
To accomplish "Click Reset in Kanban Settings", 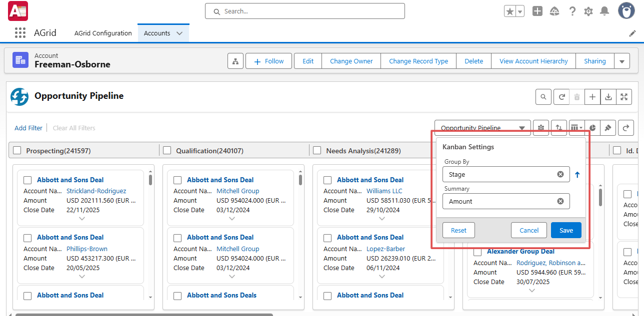I will 458,230.
